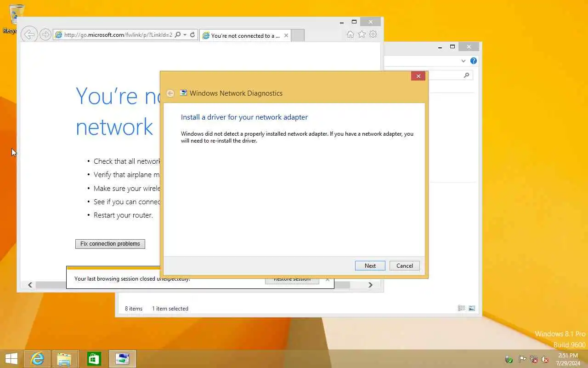Image resolution: width=588 pixels, height=368 pixels.
Task: Click the search magnifier in File Explorer window
Action: pos(467,75)
